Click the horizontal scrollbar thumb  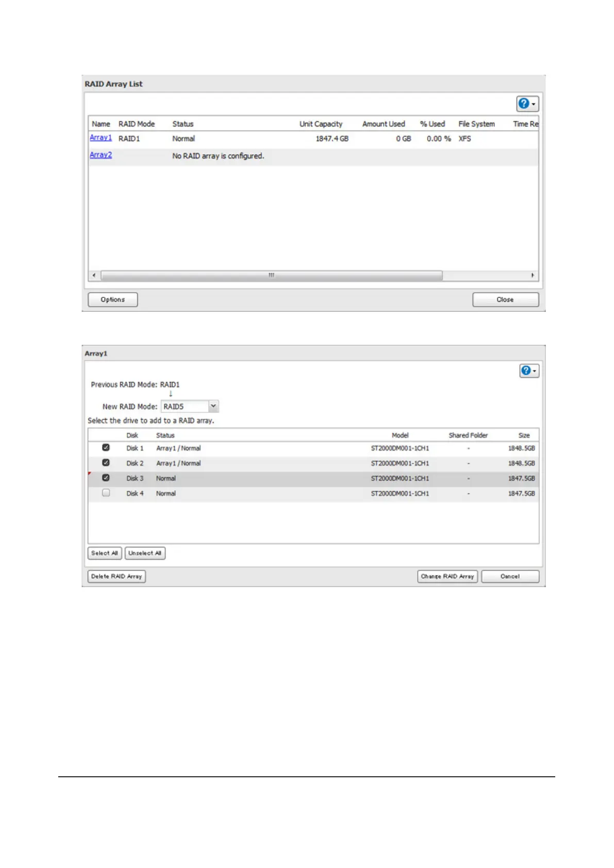coord(272,275)
